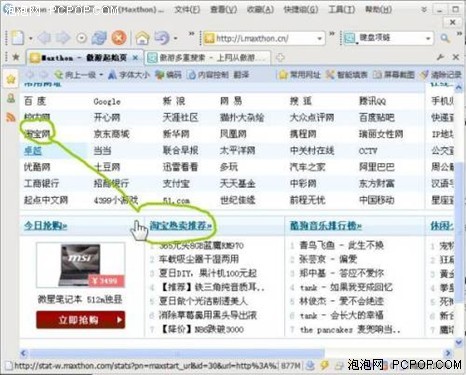The height and width of the screenshot is (375, 466).
Task: Click 内容控制 content control tool
Action: pyautogui.click(x=208, y=75)
